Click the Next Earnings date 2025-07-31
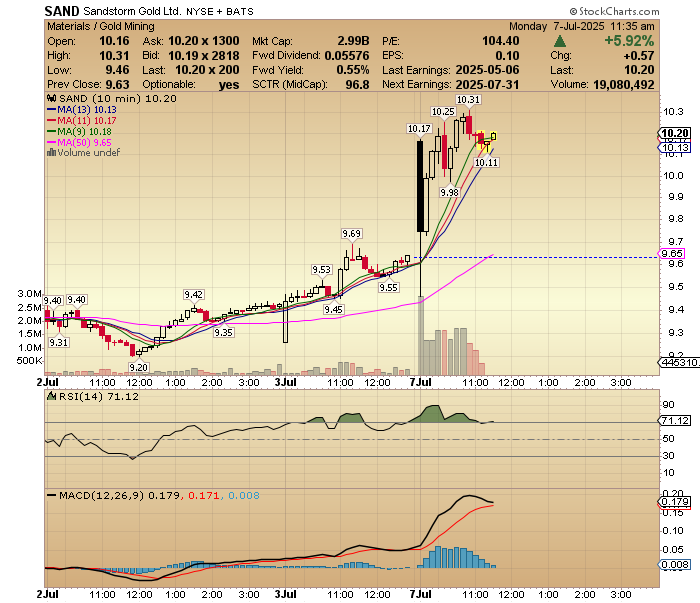This screenshot has width=700, height=603. pyautogui.click(x=488, y=84)
